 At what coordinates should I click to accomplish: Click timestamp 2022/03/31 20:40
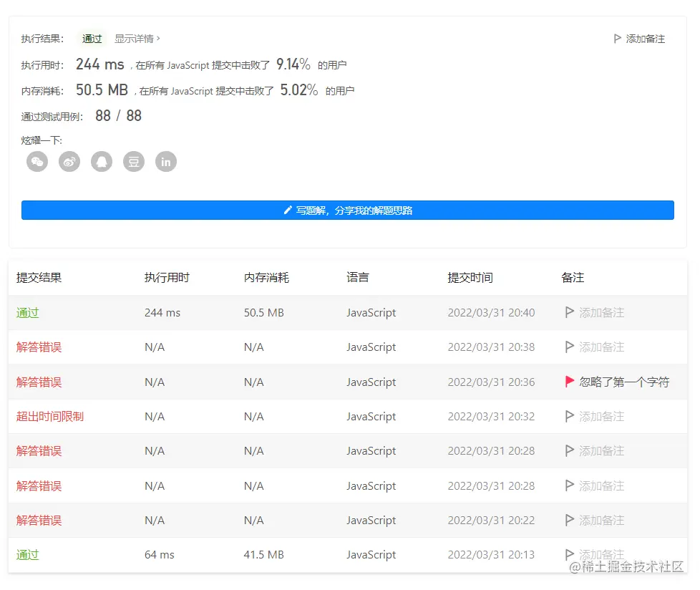point(491,313)
